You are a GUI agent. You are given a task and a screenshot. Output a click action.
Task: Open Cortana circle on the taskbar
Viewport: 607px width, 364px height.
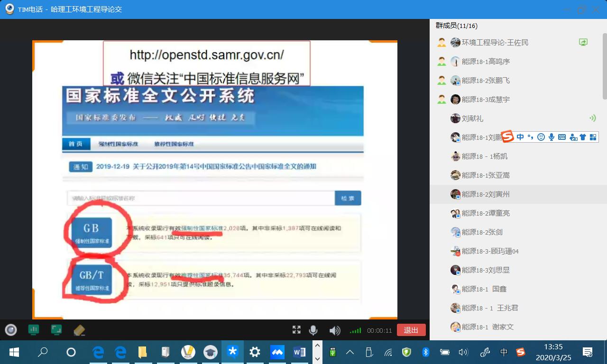pos(71,352)
